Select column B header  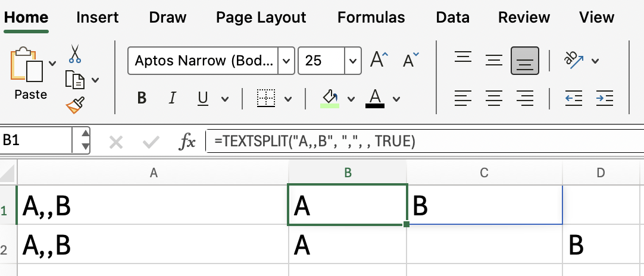[348, 173]
